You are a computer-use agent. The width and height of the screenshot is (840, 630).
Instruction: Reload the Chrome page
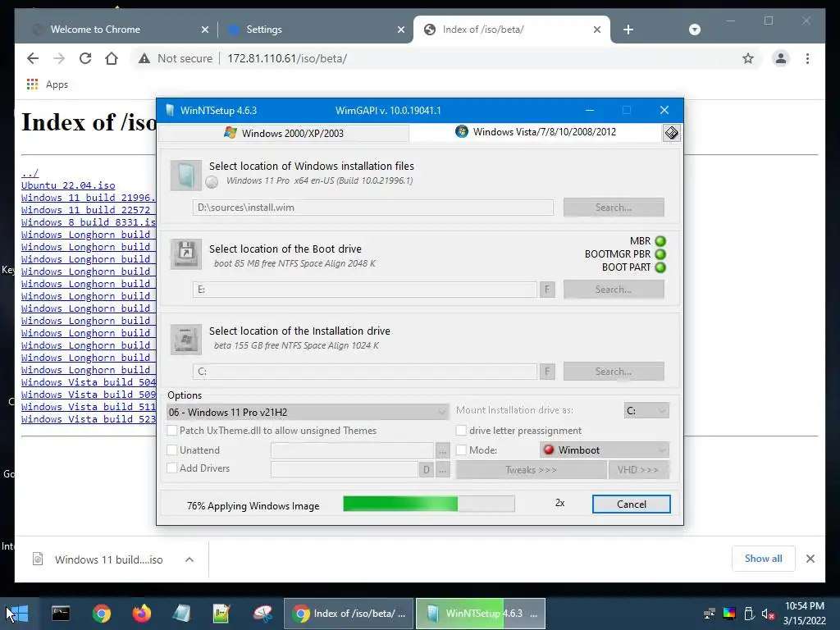coord(85,58)
